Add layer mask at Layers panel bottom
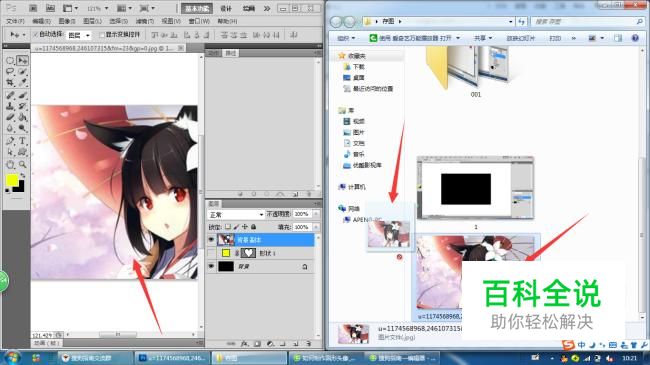Viewport: 650px width, 365px height. click(257, 344)
